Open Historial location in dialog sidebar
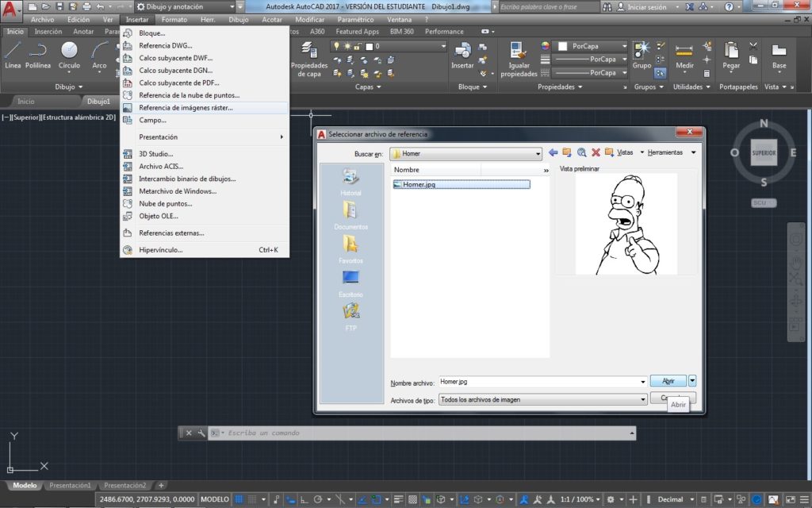This screenshot has width=812, height=508. pyautogui.click(x=350, y=182)
